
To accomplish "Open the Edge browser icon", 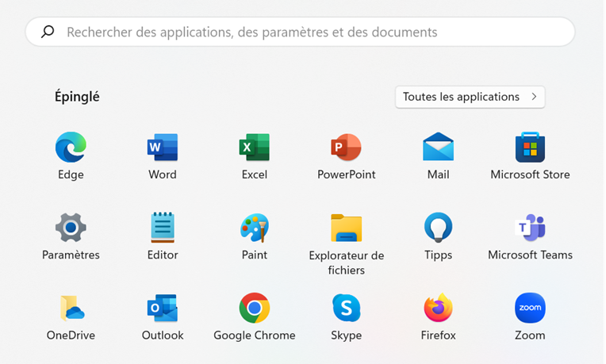I will tap(71, 148).
